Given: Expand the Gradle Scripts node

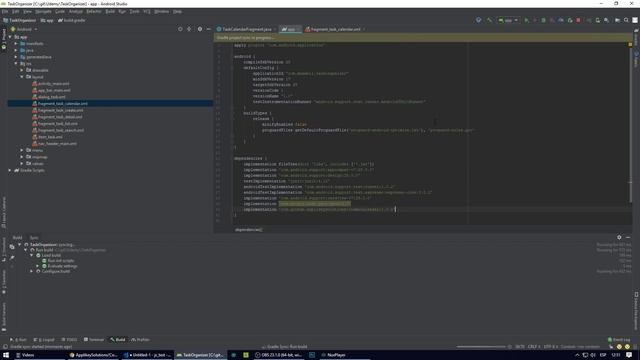Looking at the screenshot, I should (10, 170).
